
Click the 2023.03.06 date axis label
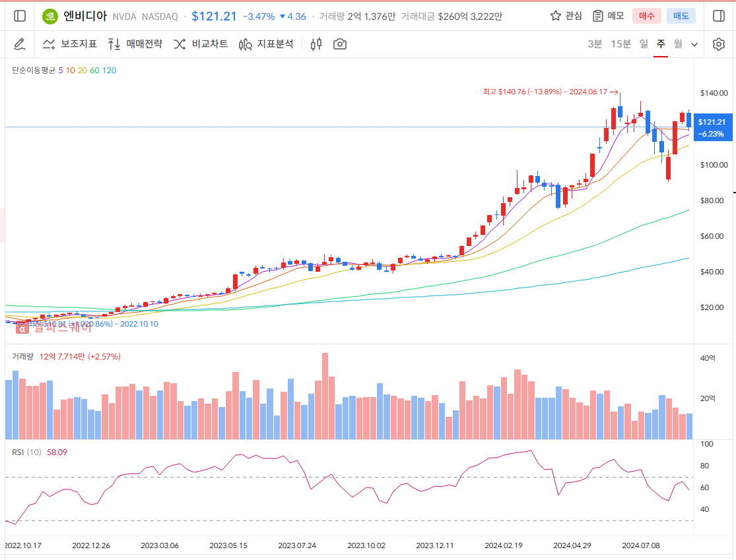tap(160, 545)
